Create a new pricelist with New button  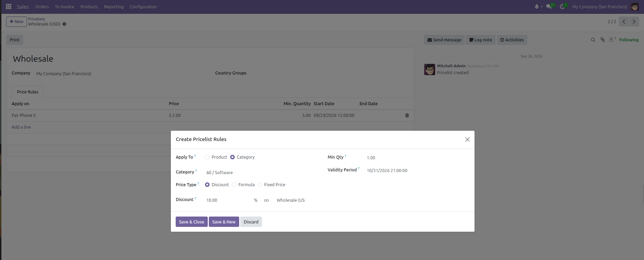tap(17, 22)
